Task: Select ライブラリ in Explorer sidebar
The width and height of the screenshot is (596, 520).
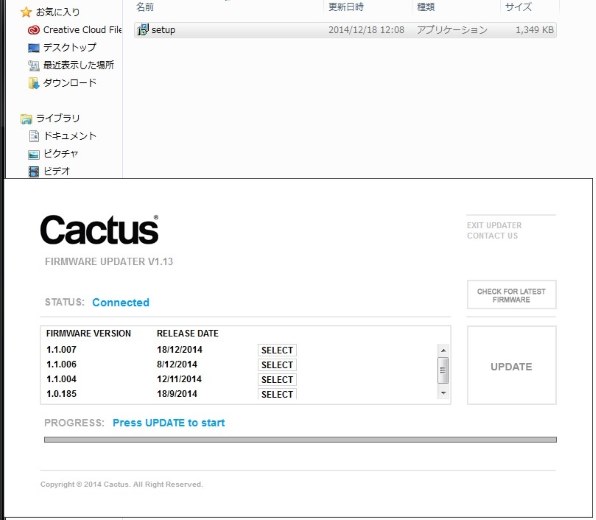Action: tap(58, 118)
